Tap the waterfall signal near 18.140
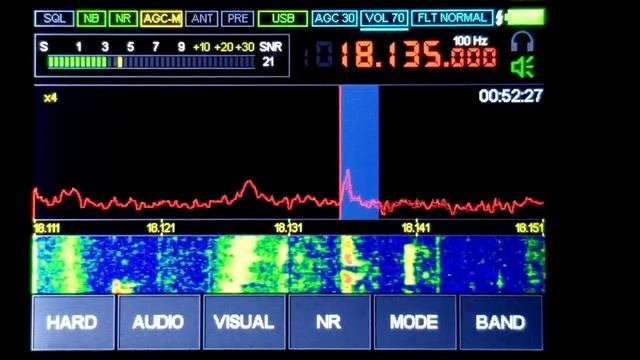 [409, 264]
